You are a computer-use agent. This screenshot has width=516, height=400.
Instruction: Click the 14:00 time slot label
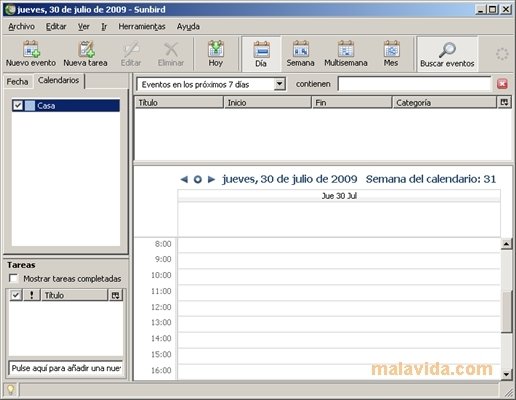(161, 339)
